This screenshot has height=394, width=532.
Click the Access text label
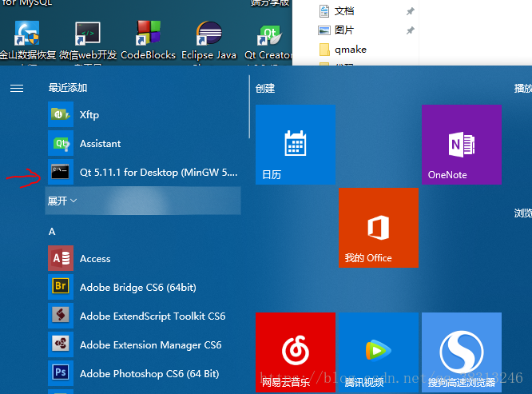95,259
